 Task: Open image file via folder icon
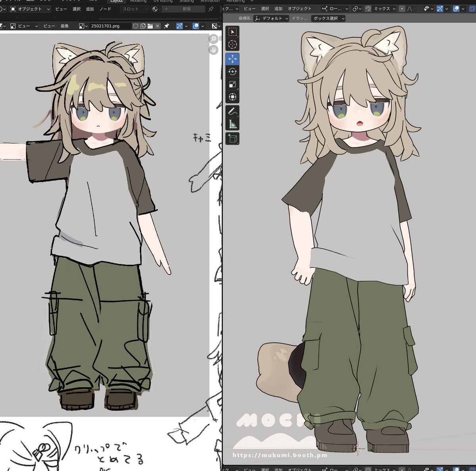(x=150, y=26)
